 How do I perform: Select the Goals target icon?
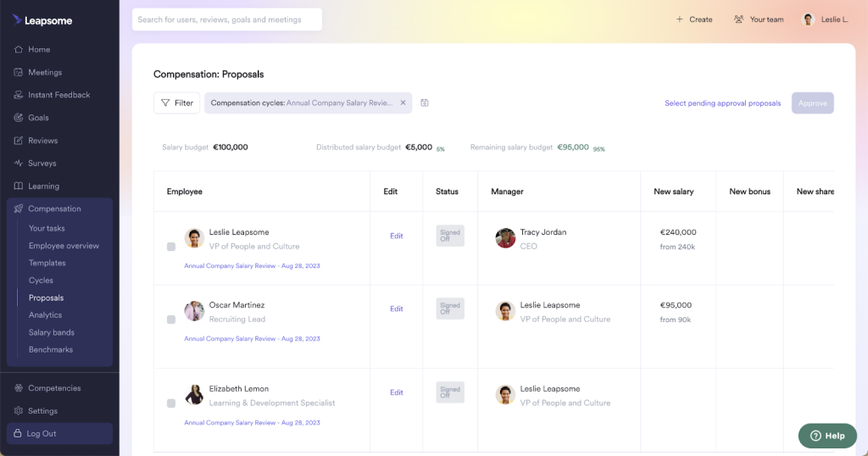[x=19, y=118]
